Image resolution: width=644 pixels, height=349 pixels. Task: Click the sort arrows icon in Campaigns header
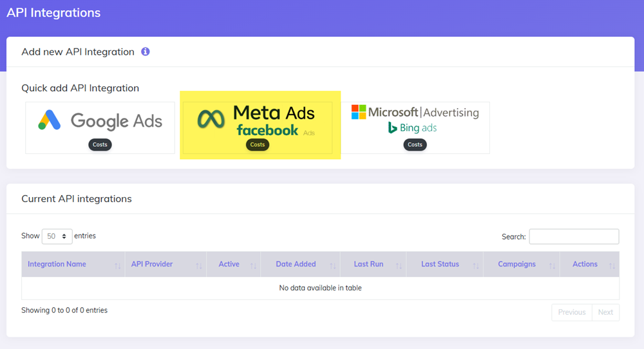pyautogui.click(x=552, y=266)
